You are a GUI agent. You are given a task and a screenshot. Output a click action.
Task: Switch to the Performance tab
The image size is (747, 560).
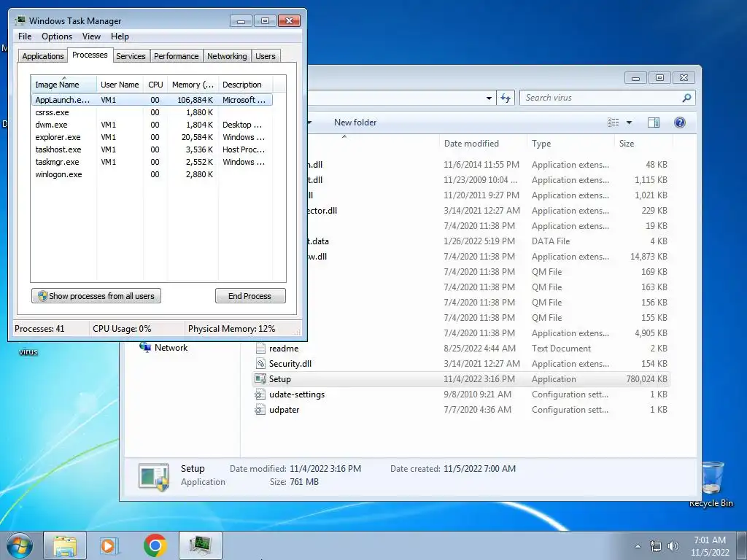176,56
